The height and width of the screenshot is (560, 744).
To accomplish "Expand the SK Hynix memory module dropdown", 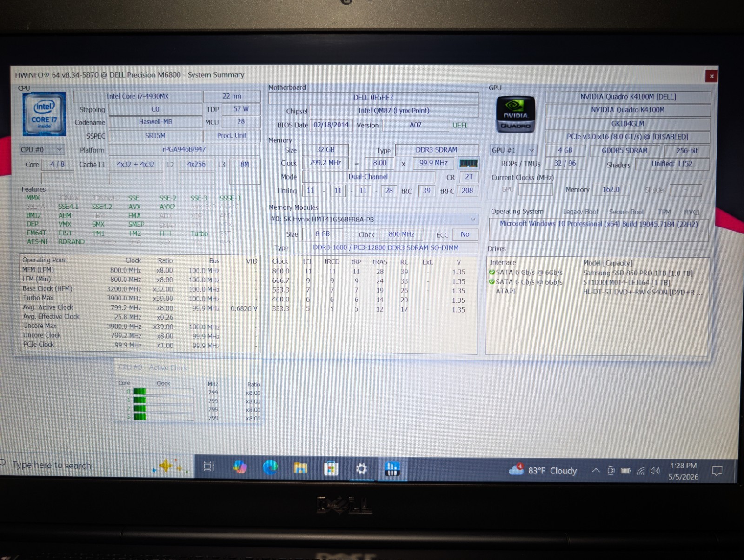I will [373, 220].
